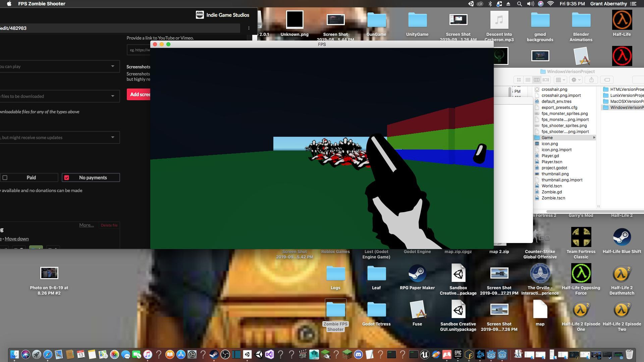The height and width of the screenshot is (362, 644).
Task: Open Discord from the Dock
Action: pos(358,354)
